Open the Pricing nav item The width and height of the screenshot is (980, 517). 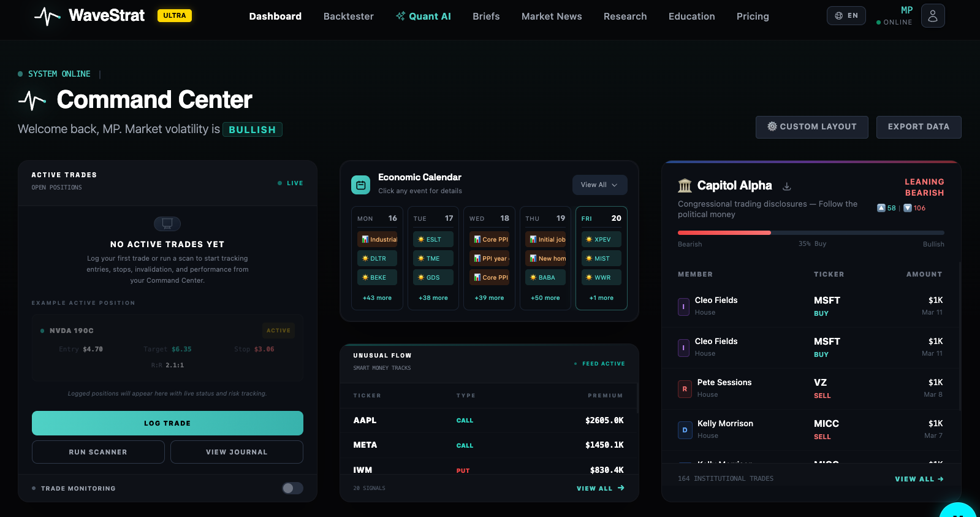[753, 16]
